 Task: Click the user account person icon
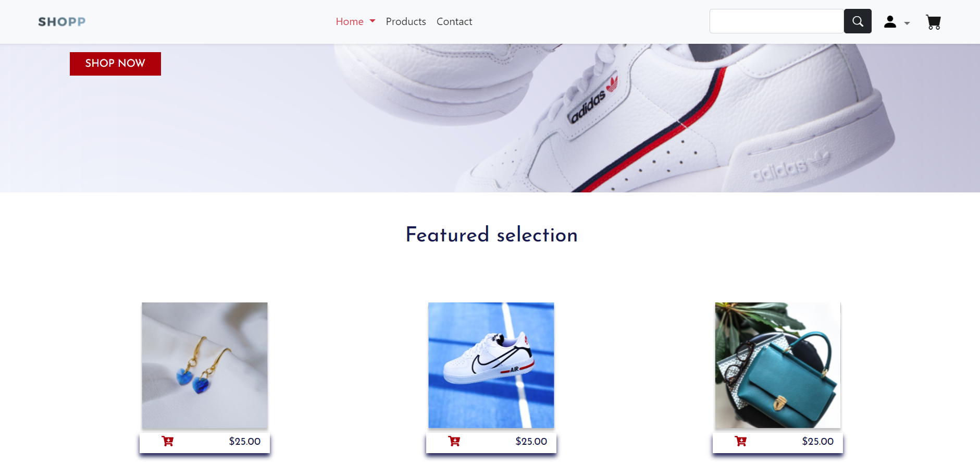[x=890, y=22]
